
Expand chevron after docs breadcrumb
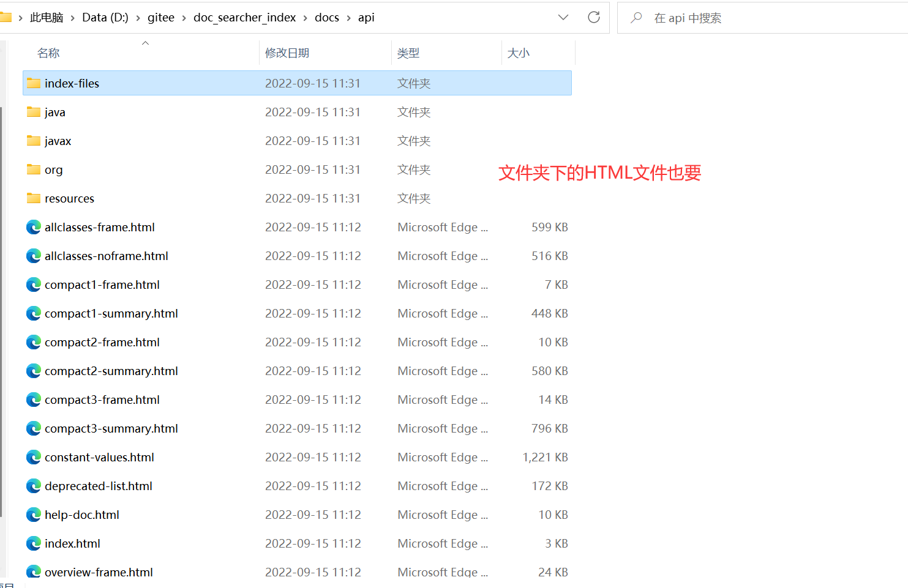tap(349, 18)
